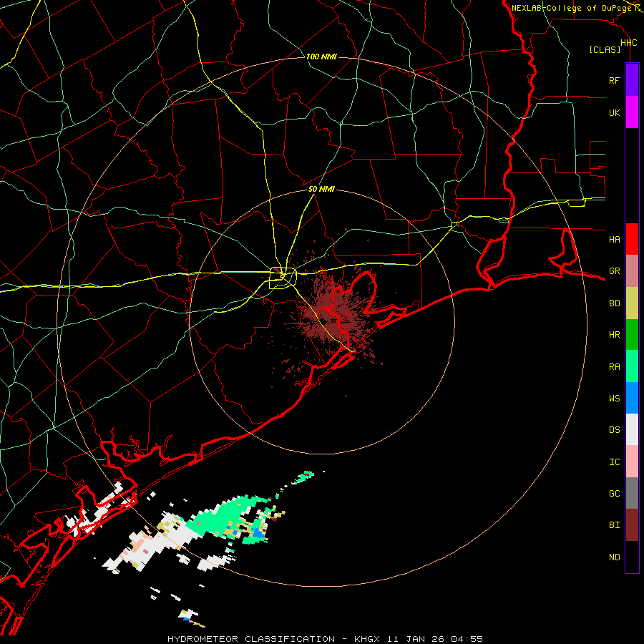Click the BD legend label
The width and height of the screenshot is (644, 644).
614,303
